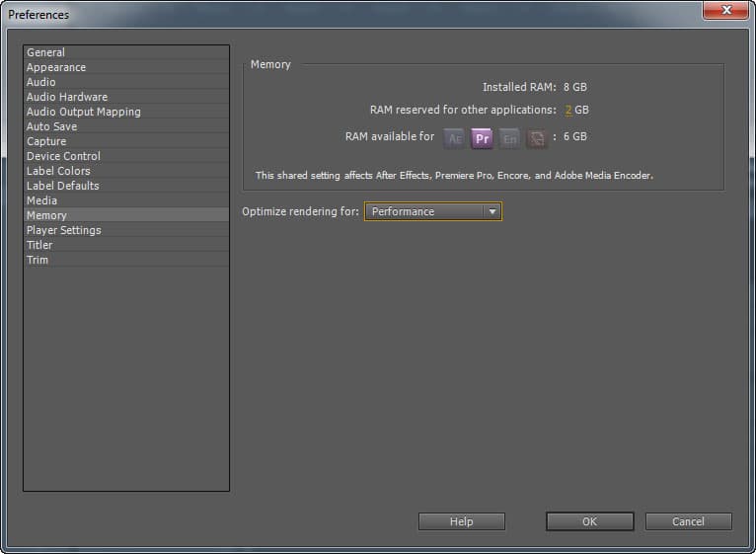Open Device Control preferences
The height and width of the screenshot is (554, 756).
[x=126, y=156]
